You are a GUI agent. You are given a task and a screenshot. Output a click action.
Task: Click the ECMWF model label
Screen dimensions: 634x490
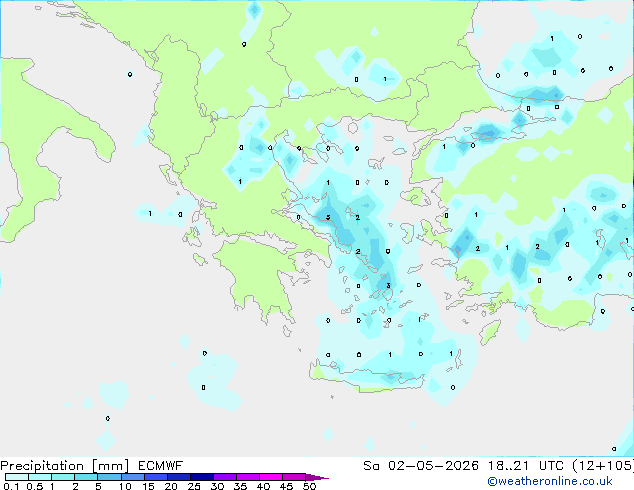point(161,466)
